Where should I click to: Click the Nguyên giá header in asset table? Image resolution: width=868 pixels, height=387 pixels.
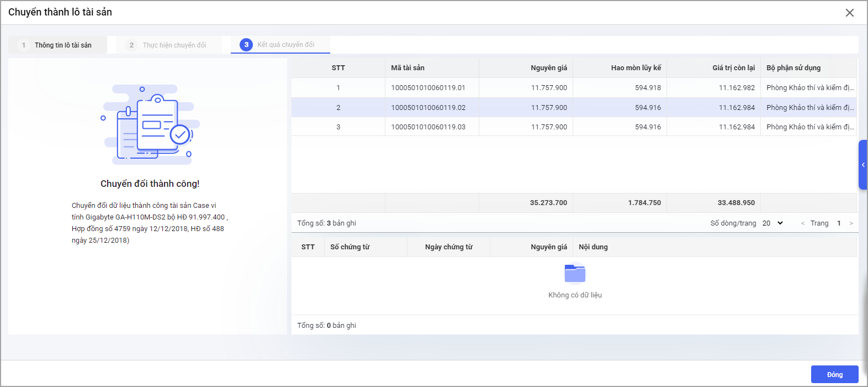(x=548, y=68)
